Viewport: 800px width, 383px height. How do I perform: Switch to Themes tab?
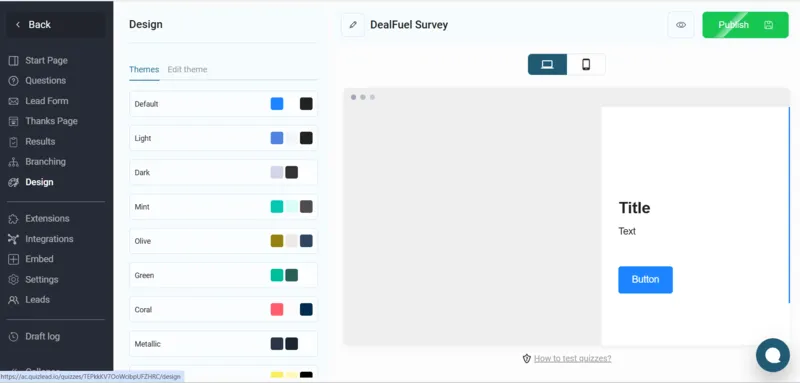(x=144, y=69)
